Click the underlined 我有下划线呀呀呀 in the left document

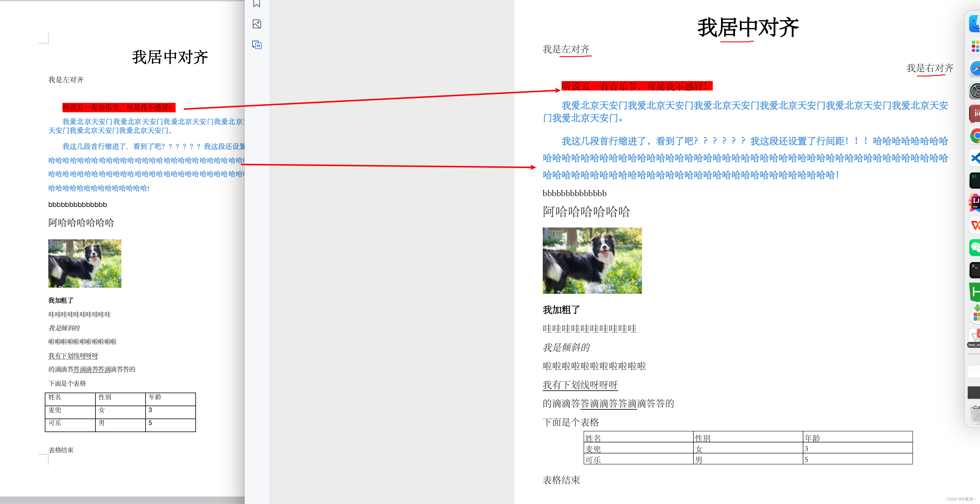[x=73, y=355]
